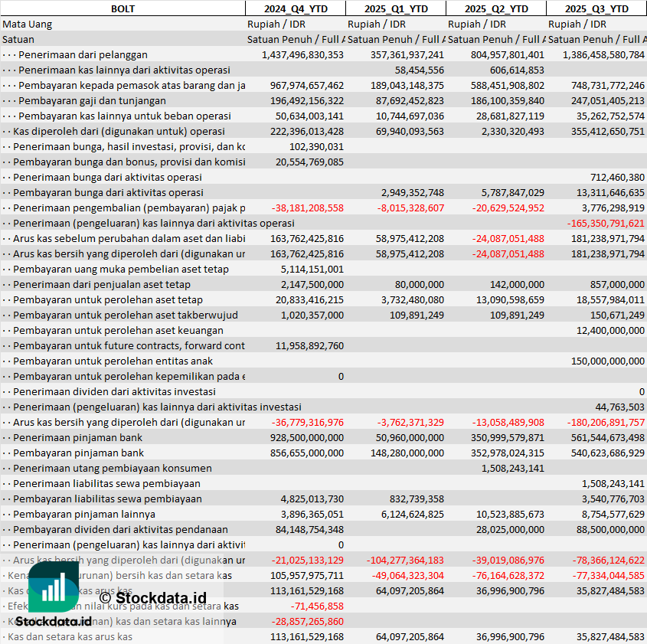The width and height of the screenshot is (647, 644).
Task: Click value 748,731,772,246
Action: click(x=608, y=86)
